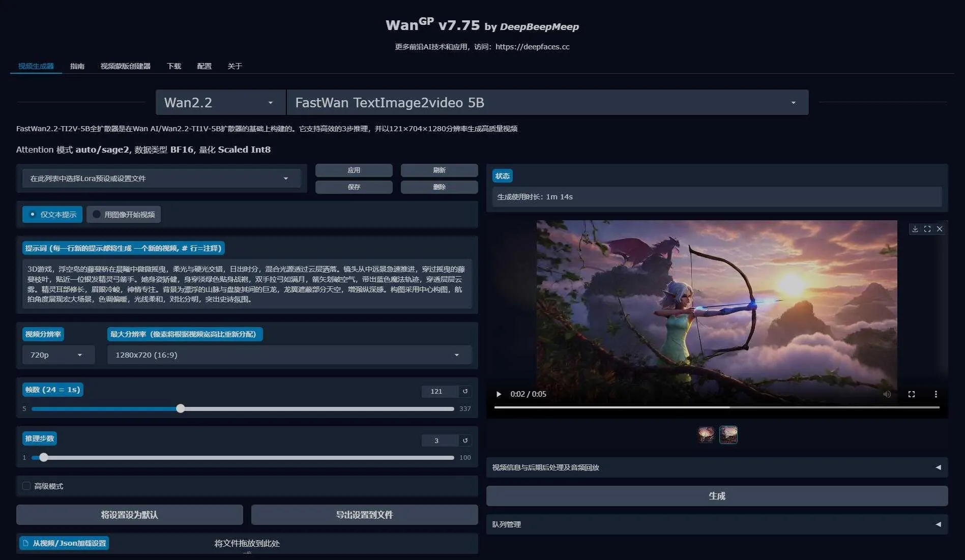Image resolution: width=965 pixels, height=560 pixels.
Task: Click the inference steps number field showing 3
Action: point(439,440)
